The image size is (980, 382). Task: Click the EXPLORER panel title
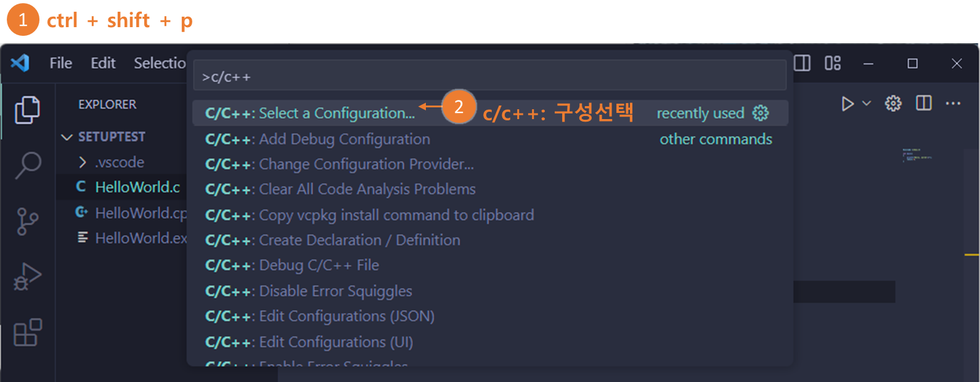(x=107, y=104)
